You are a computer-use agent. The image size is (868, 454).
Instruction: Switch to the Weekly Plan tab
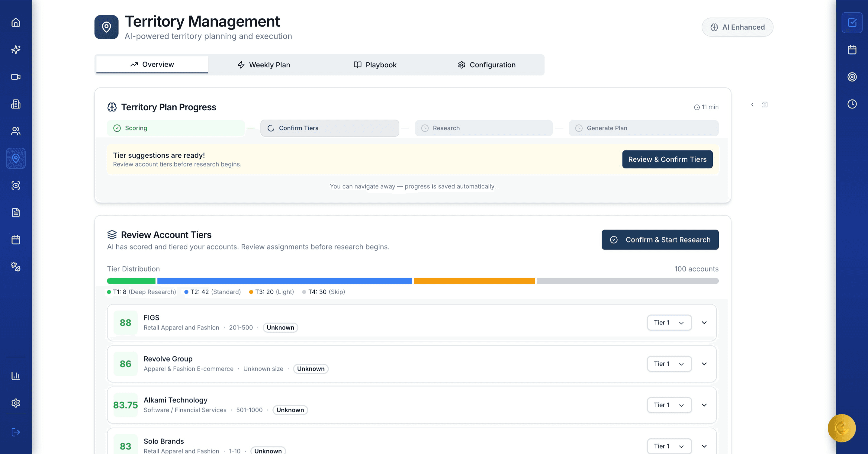pos(264,65)
